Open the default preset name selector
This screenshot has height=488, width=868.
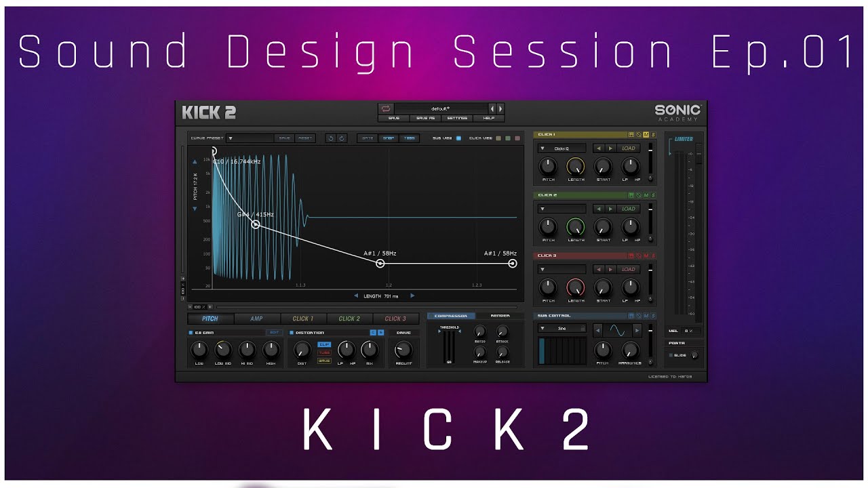(441, 108)
